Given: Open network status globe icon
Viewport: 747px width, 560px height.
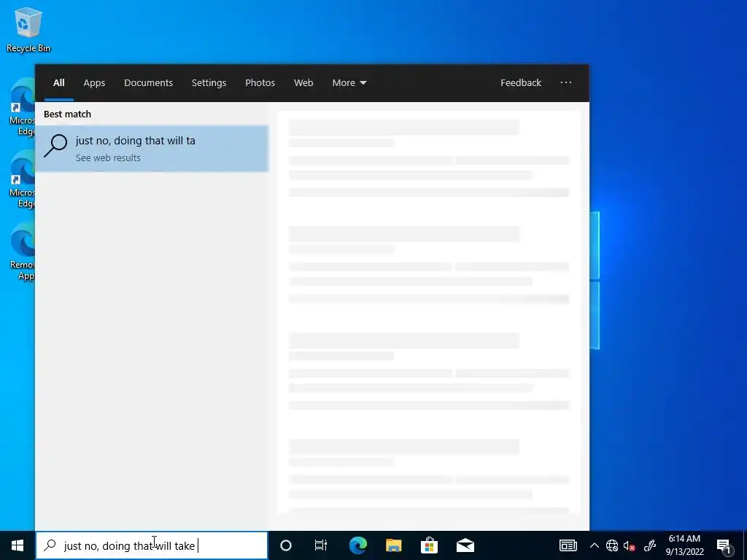Looking at the screenshot, I should coord(612,545).
